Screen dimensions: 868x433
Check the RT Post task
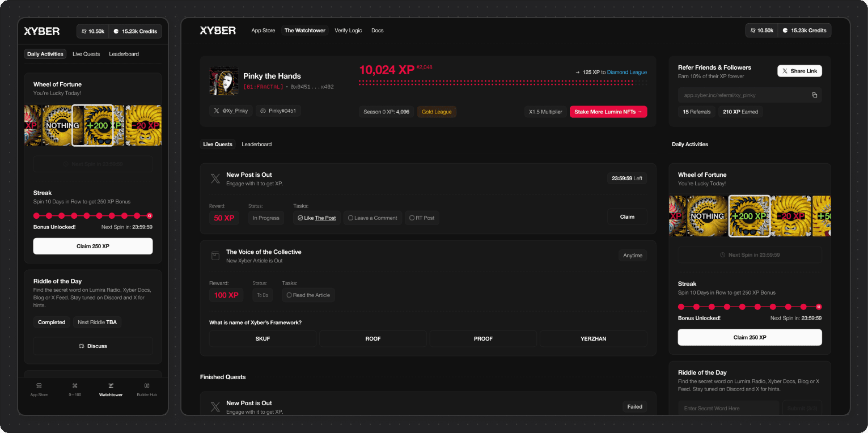point(412,218)
